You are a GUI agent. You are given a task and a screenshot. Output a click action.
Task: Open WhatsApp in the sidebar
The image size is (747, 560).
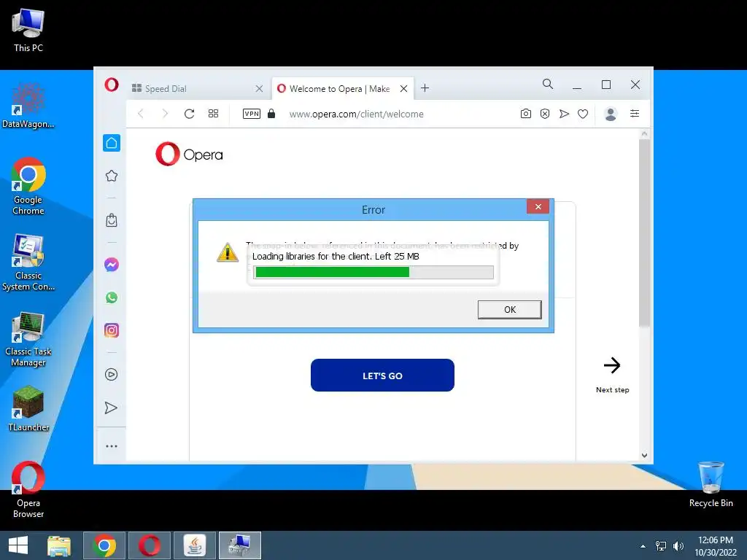point(112,297)
